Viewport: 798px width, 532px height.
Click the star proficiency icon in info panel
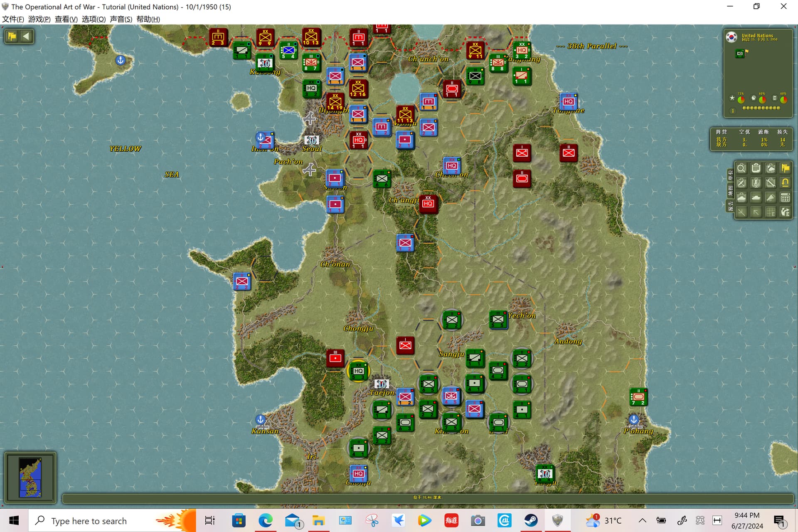[x=732, y=98]
